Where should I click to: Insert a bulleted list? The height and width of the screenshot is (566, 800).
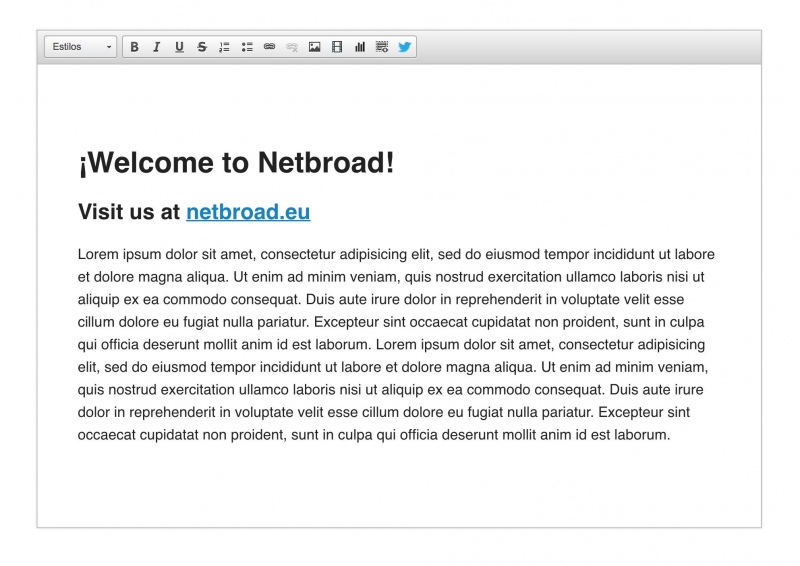[247, 47]
